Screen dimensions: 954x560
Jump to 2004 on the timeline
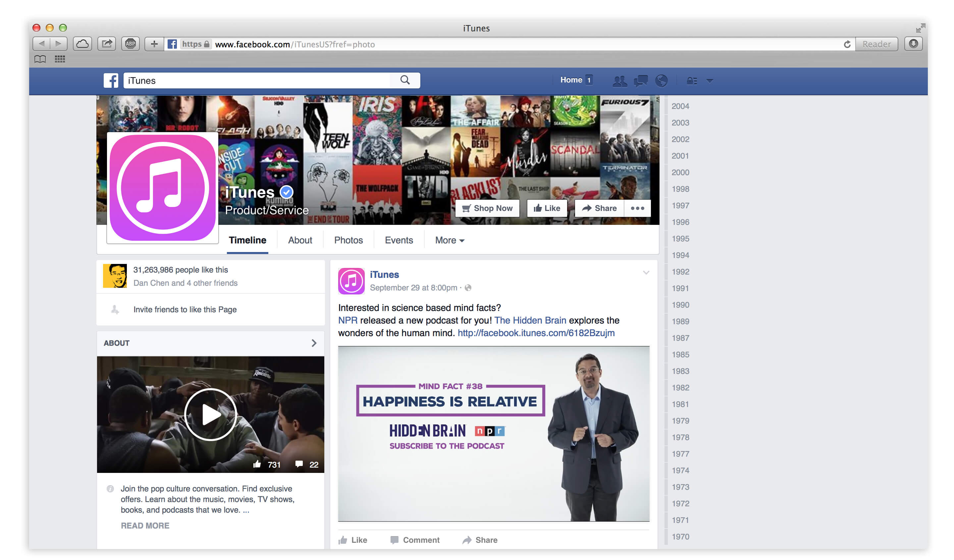coord(680,106)
